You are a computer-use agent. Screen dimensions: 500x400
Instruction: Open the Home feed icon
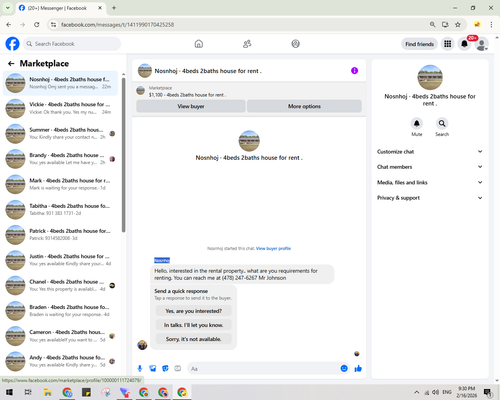tap(199, 44)
